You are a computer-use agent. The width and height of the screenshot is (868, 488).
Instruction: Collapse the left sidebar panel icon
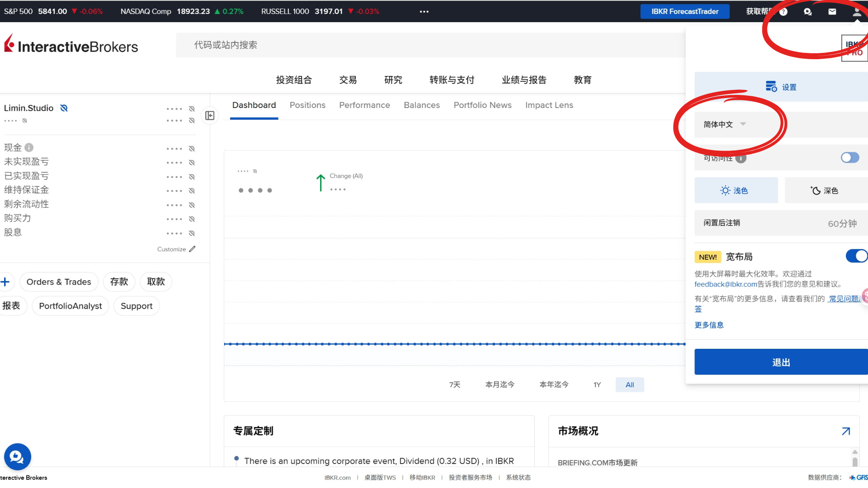click(210, 116)
